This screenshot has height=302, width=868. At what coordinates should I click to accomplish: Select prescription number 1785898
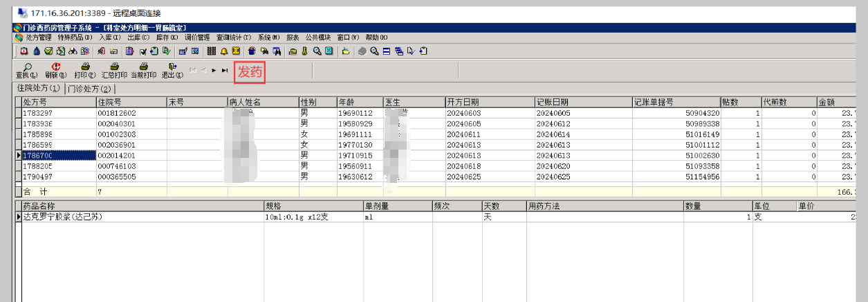(58, 134)
